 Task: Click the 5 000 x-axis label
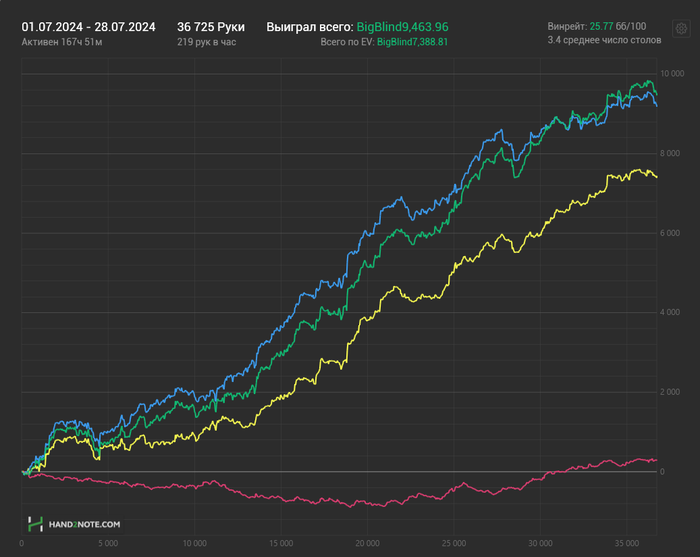pos(108,543)
